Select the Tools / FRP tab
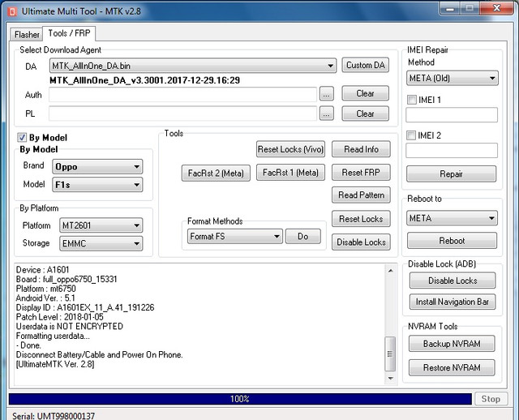 click(69, 33)
